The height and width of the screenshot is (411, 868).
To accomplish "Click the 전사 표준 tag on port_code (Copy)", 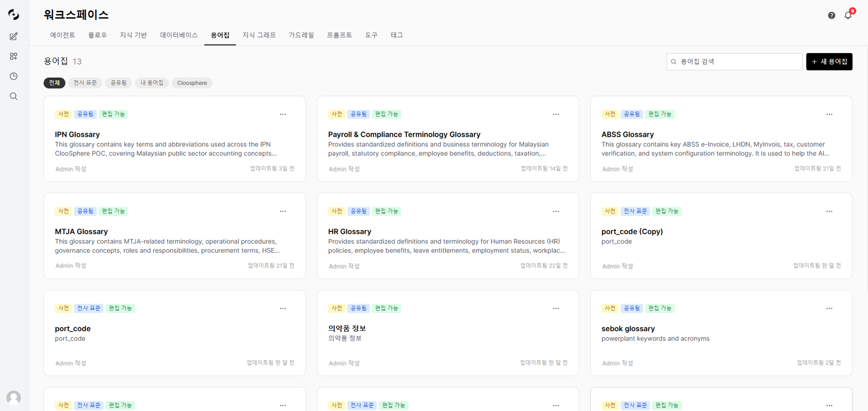I will click(635, 211).
